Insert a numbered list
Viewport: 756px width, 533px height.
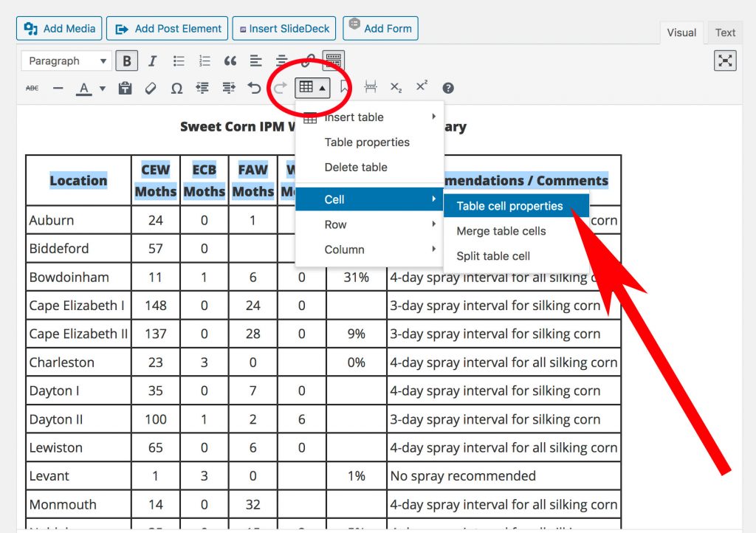point(205,61)
